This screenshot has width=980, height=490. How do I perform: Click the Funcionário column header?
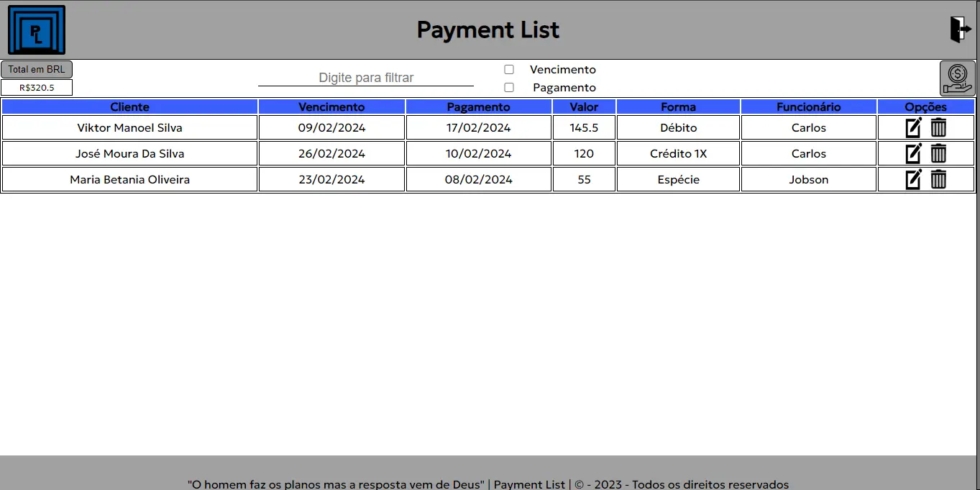point(809,106)
